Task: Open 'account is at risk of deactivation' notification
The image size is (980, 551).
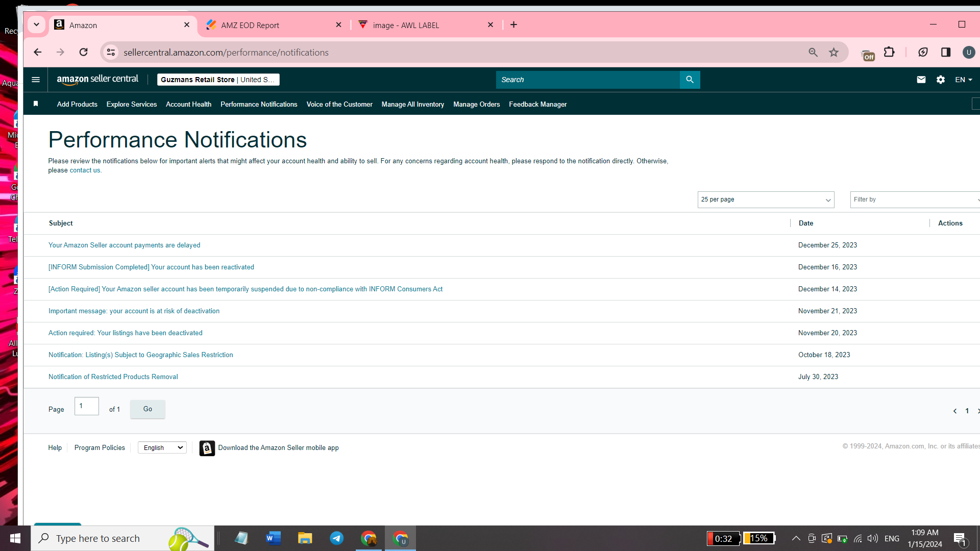Action: 134,311
